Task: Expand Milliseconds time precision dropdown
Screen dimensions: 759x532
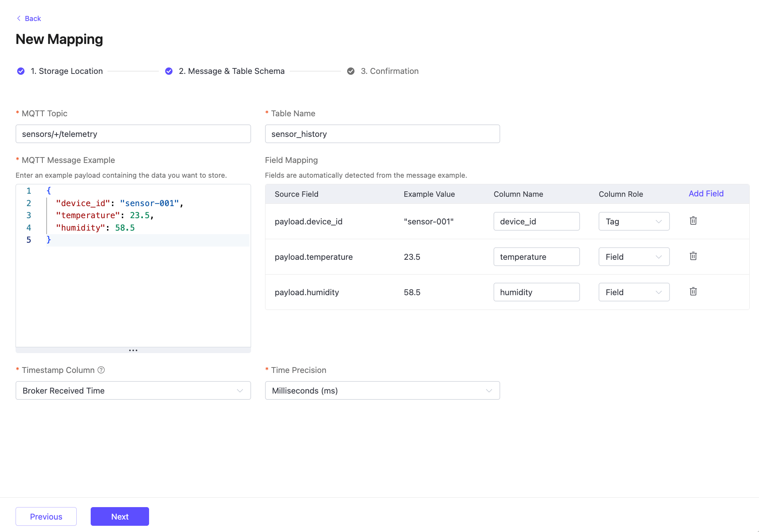Action: click(x=382, y=390)
